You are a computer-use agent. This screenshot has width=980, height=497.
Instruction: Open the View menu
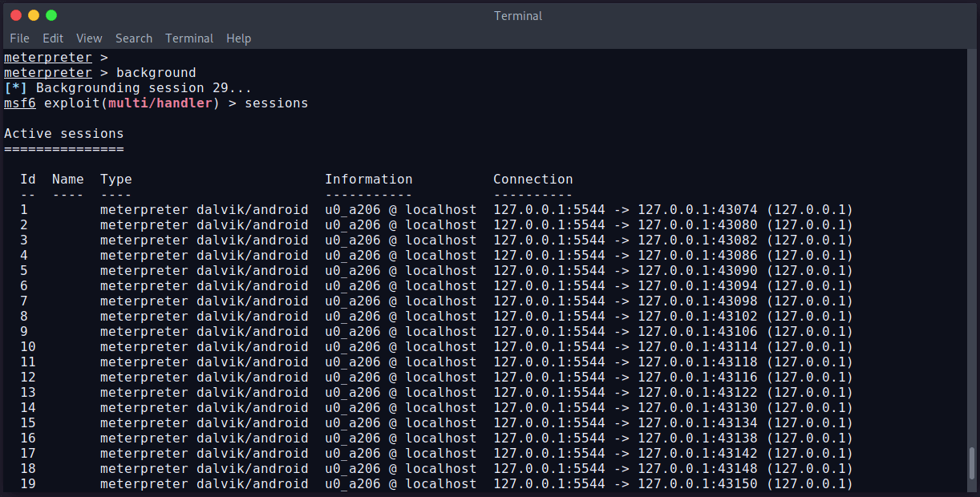click(89, 38)
